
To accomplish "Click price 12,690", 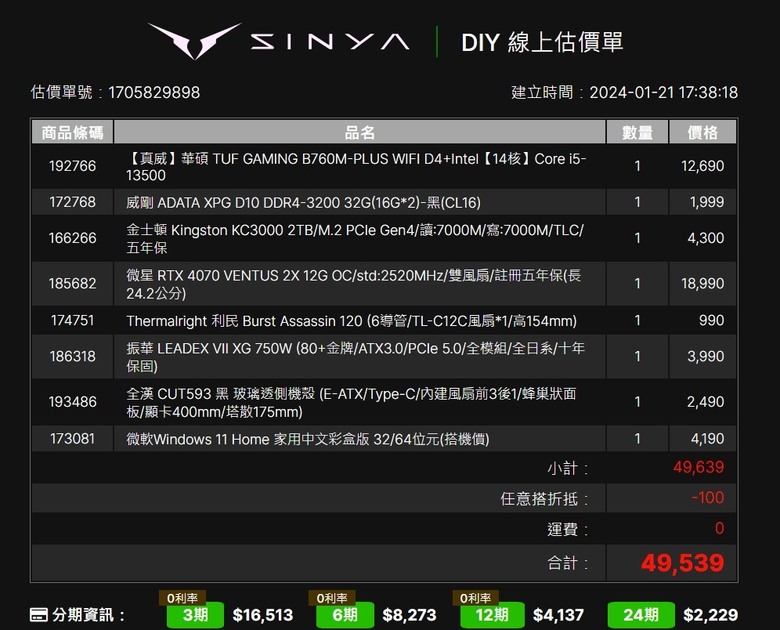I will pos(702,166).
